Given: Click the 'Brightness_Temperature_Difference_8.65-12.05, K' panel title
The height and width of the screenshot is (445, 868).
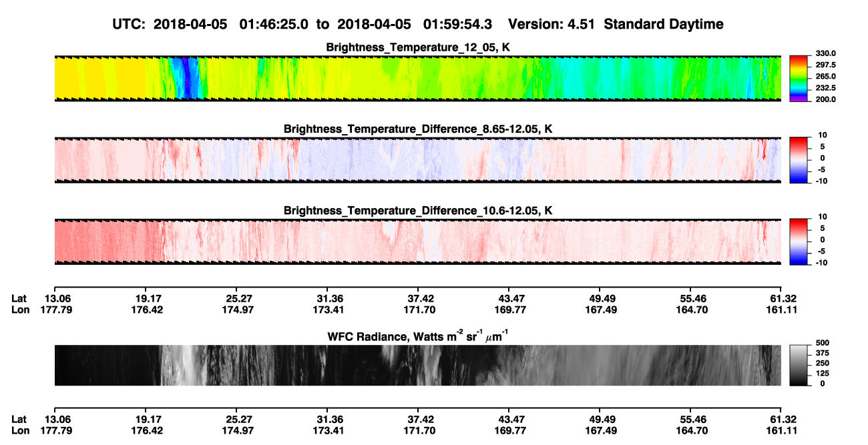Looking at the screenshot, I should [x=418, y=129].
